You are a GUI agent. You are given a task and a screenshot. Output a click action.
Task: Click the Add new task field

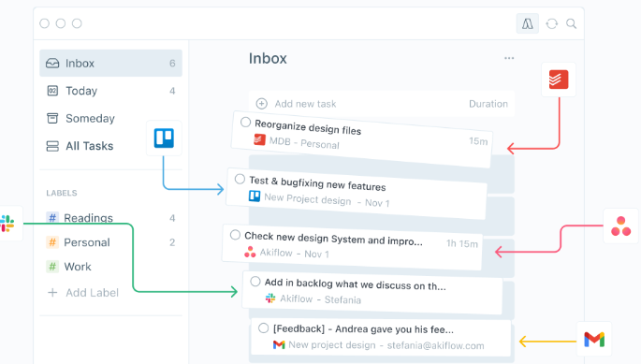click(x=382, y=104)
